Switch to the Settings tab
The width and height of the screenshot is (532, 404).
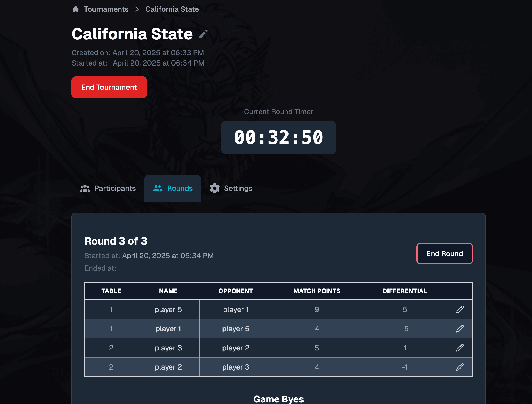[231, 189]
